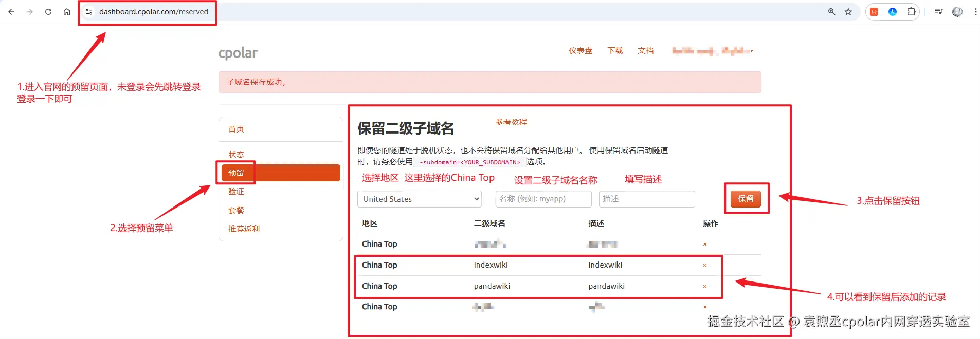Open the 状态 sidebar menu item
The width and height of the screenshot is (980, 339).
point(236,154)
